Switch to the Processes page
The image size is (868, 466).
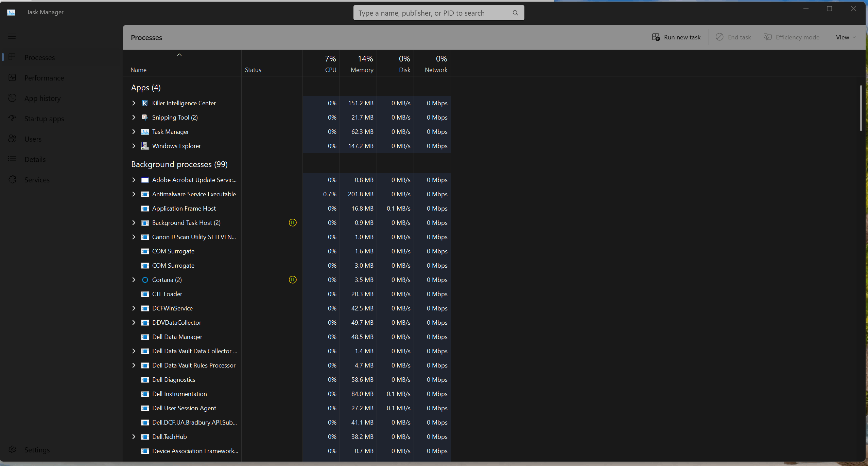click(39, 57)
